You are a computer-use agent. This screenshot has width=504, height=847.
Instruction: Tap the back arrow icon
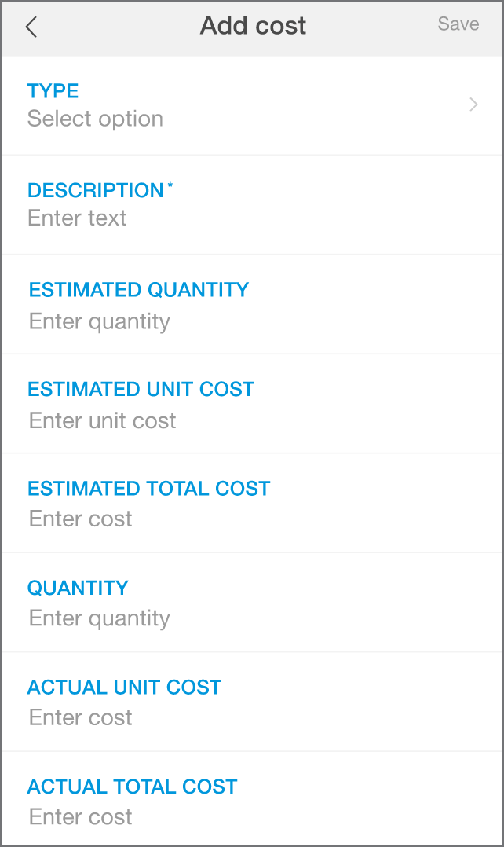pyautogui.click(x=31, y=26)
